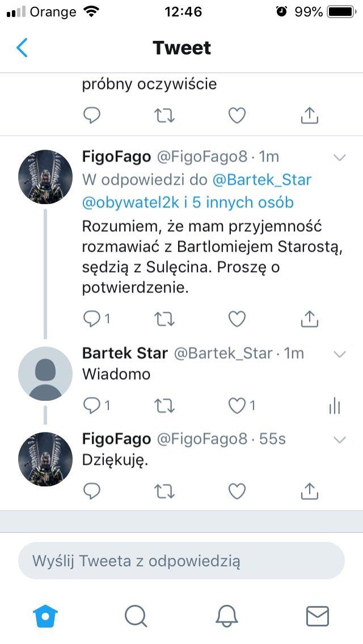Image resolution: width=363 pixels, height=644 pixels.
Task: Open Bartek Star's default profile avatar
Action: 45,374
